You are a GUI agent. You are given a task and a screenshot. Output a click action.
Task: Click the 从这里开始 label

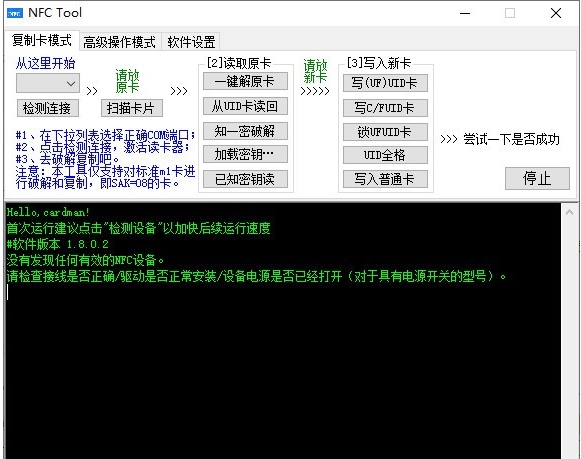[45, 63]
